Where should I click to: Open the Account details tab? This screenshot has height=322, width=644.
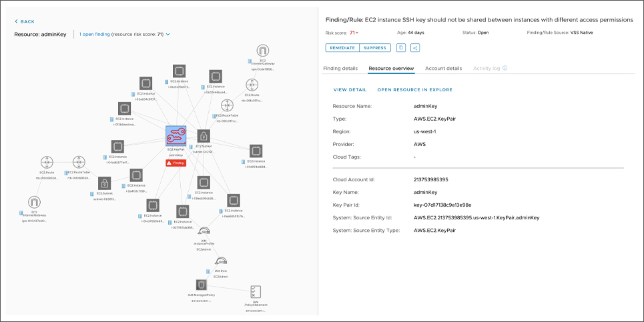tap(443, 68)
